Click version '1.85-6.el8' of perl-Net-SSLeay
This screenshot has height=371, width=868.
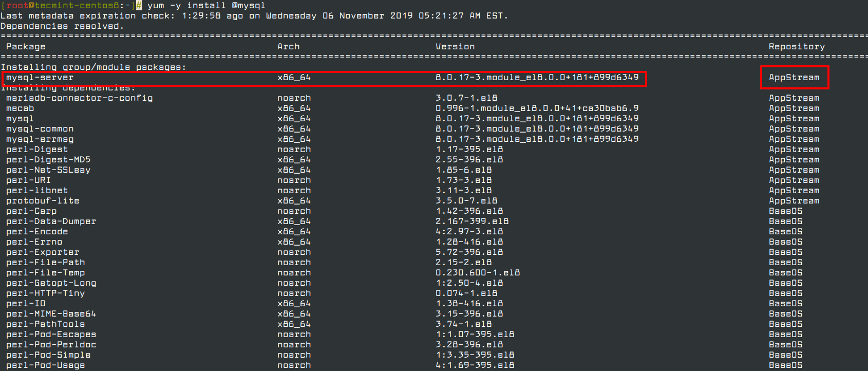[x=464, y=170]
